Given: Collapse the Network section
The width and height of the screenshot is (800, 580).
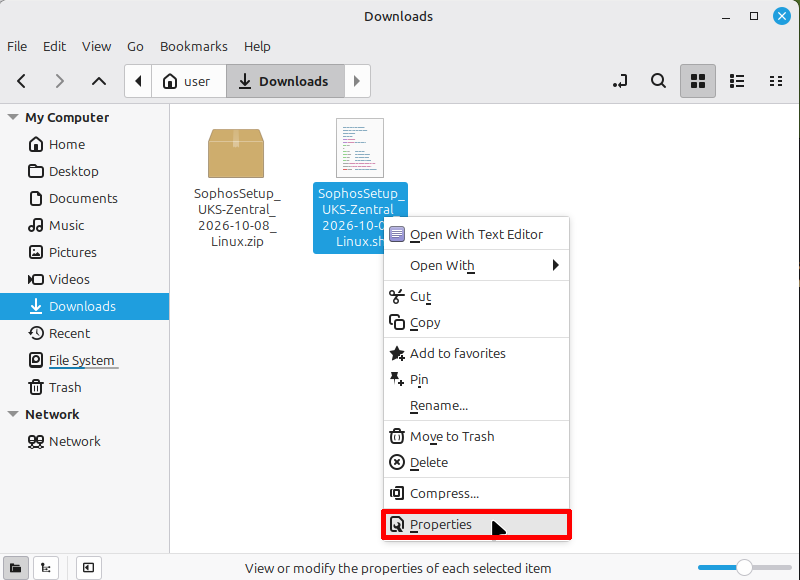Looking at the screenshot, I should (x=13, y=414).
